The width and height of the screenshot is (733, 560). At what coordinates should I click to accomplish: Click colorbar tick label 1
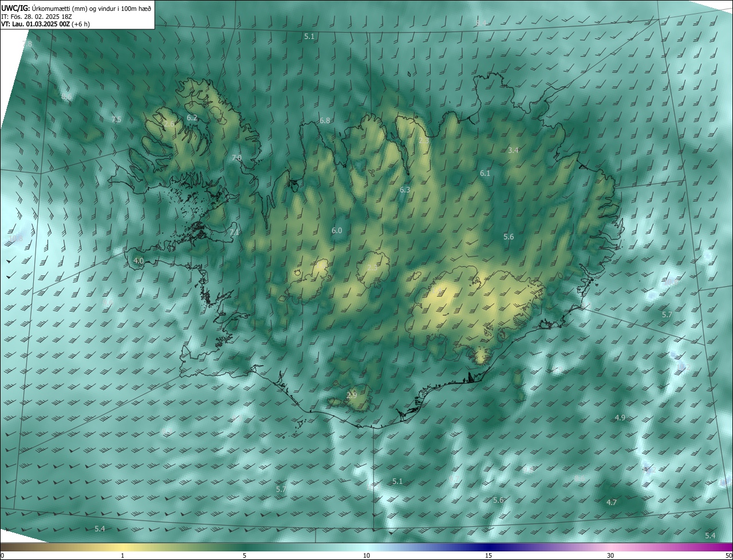pyautogui.click(x=123, y=556)
